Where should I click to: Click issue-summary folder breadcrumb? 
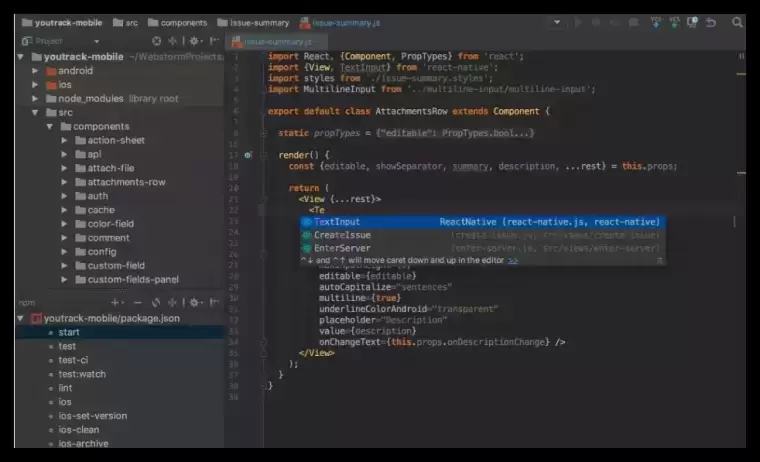pyautogui.click(x=253, y=23)
